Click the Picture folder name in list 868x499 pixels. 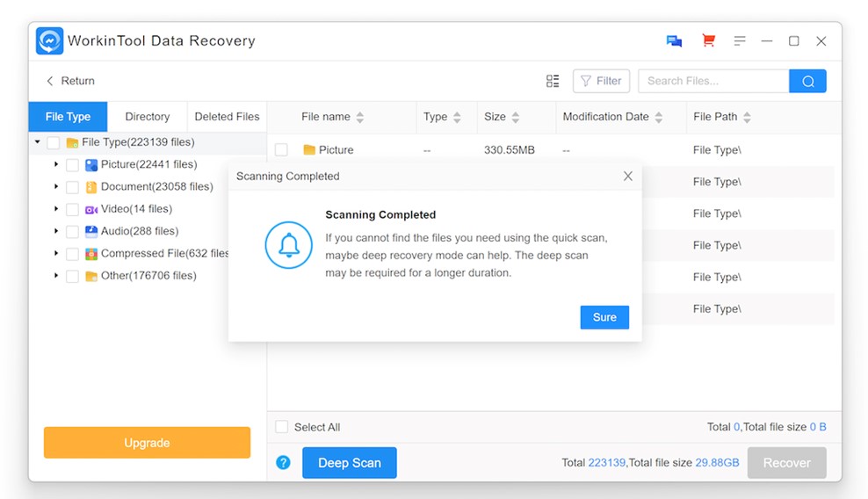336,150
